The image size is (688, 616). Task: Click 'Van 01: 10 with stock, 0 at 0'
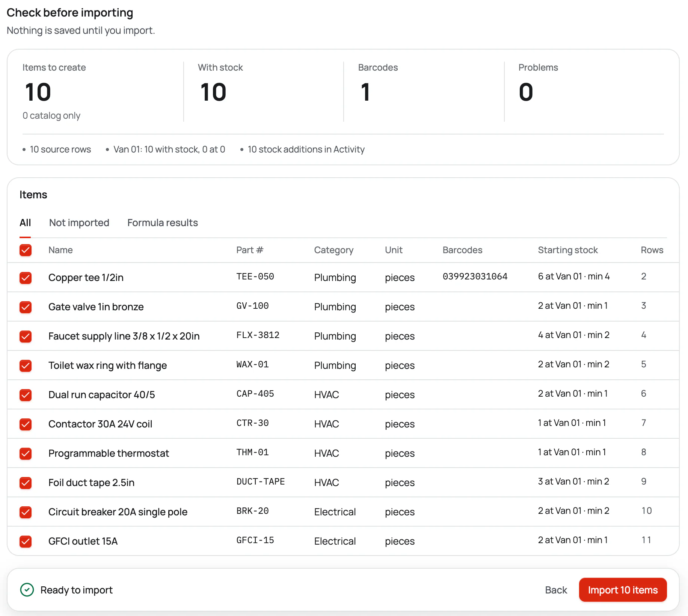[x=169, y=149]
